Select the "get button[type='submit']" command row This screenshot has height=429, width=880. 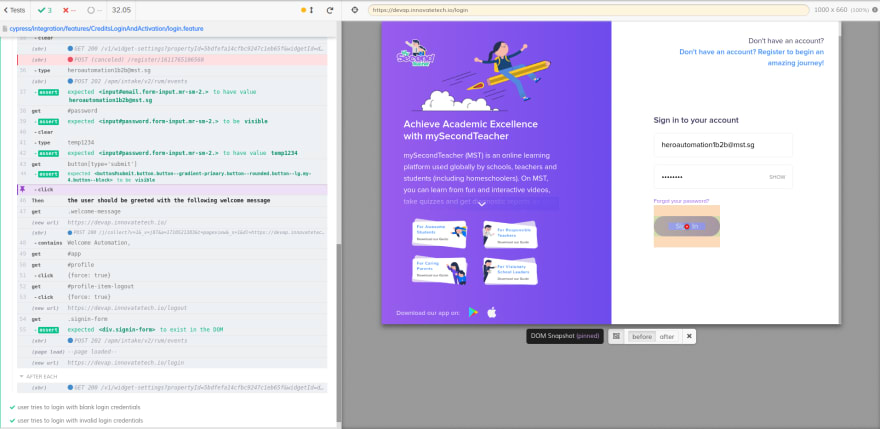pyautogui.click(x=172, y=163)
